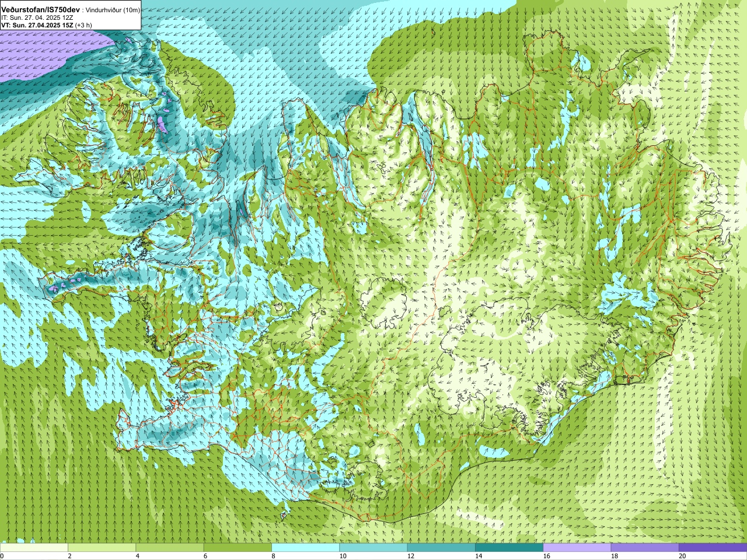Screen dimensions: 747x560
Task: Select the 12–14 teal legend swatch
Action: pyautogui.click(x=441, y=548)
